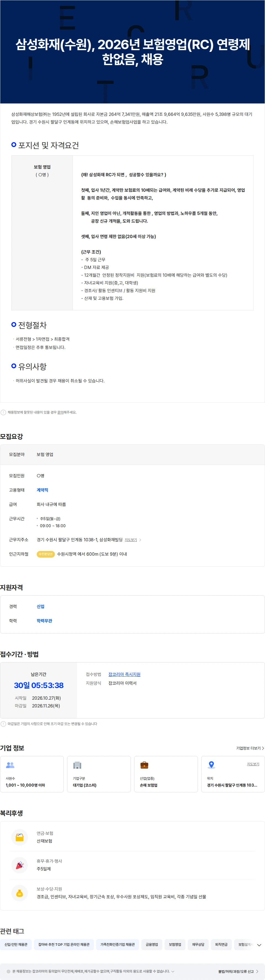The width and height of the screenshot is (265, 980).
Task: Select the 보험영업 tag
Action: point(175,945)
